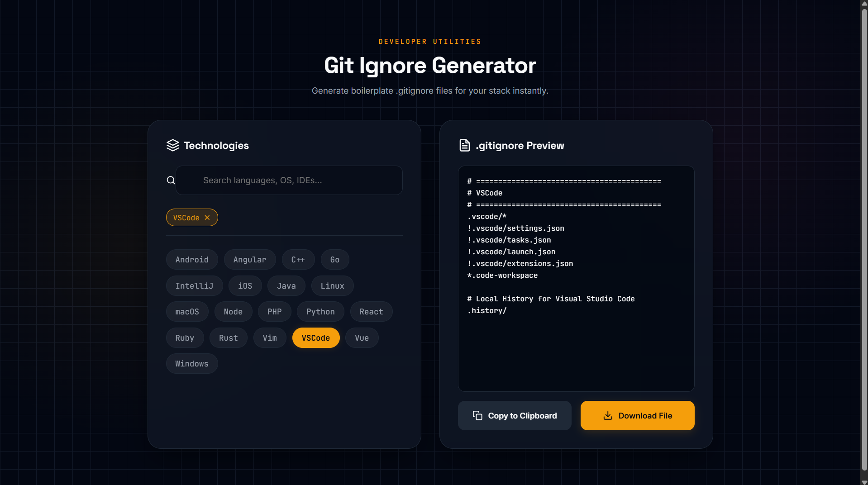Click the selected VSCode tag label
This screenshot has height=485, width=868.
pyautogui.click(x=186, y=218)
